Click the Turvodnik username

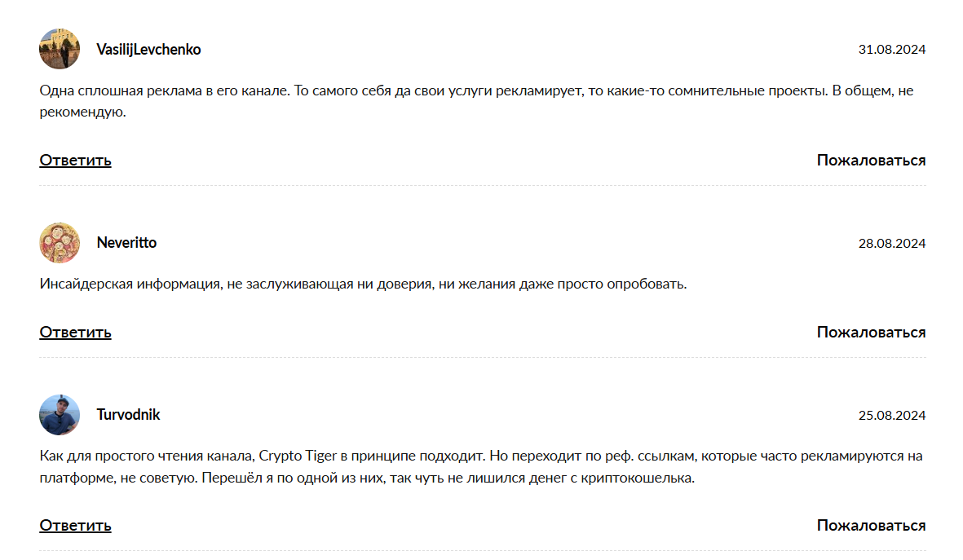(x=128, y=414)
